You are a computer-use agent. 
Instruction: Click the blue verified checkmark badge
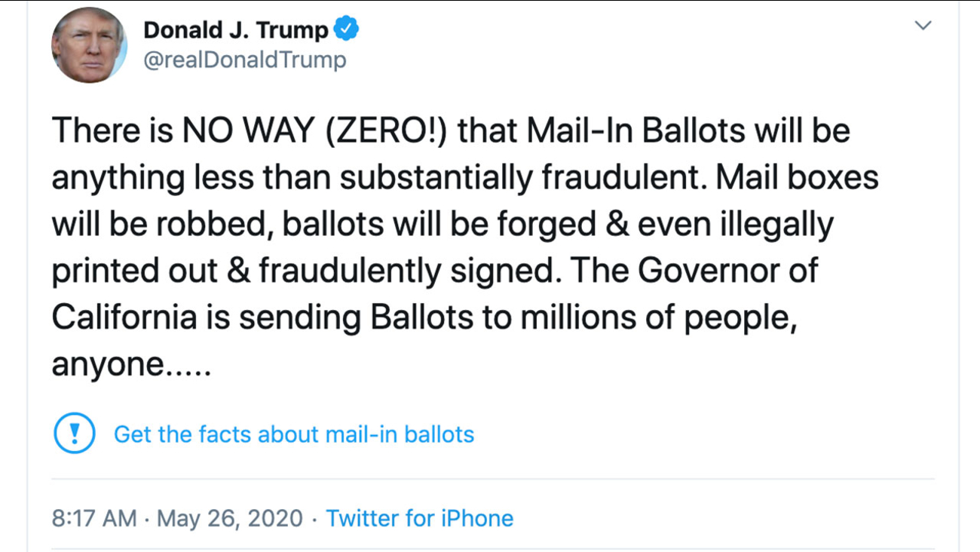click(x=346, y=29)
